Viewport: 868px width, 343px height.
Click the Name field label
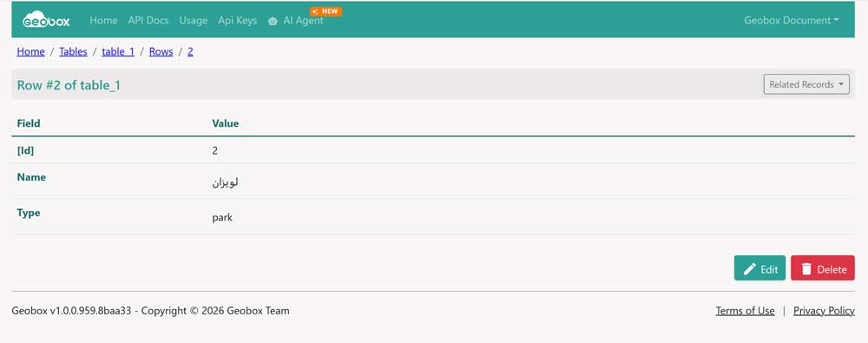pyautogui.click(x=31, y=177)
